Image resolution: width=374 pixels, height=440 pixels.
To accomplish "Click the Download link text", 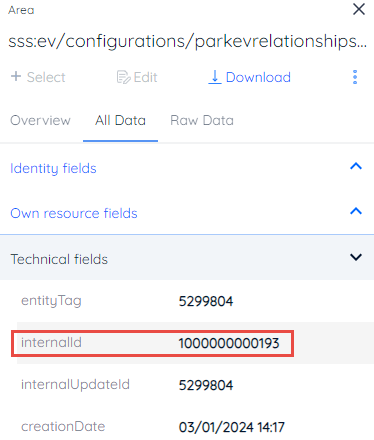I will (x=258, y=77).
